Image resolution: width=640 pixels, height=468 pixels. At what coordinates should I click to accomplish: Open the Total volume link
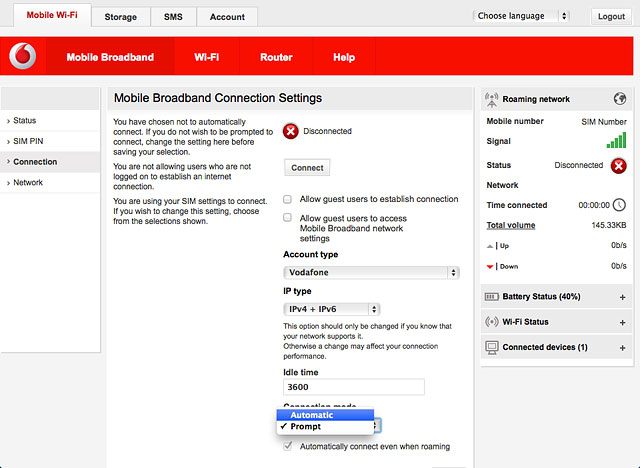coord(511,225)
